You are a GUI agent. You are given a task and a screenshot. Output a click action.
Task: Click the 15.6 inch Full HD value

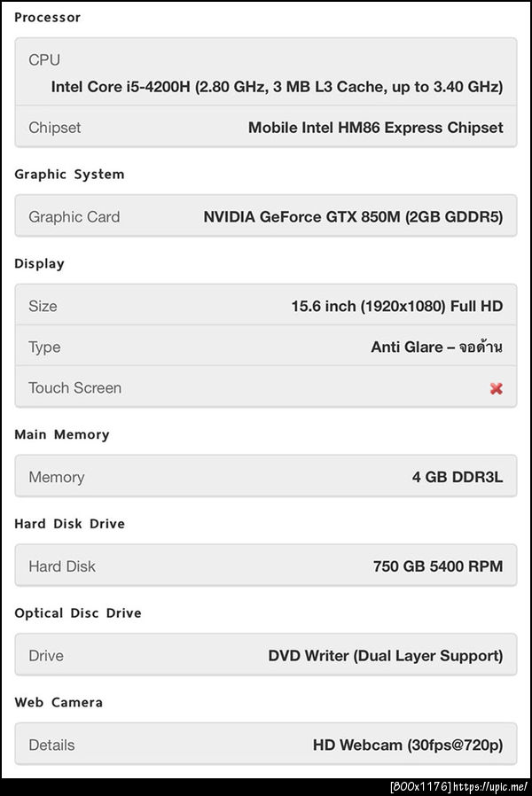pos(396,307)
